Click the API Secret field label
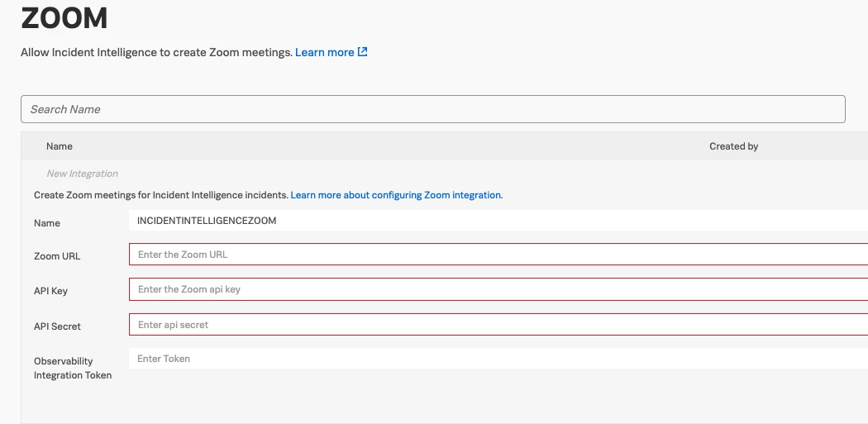This screenshot has width=868, height=424. pos(57,326)
